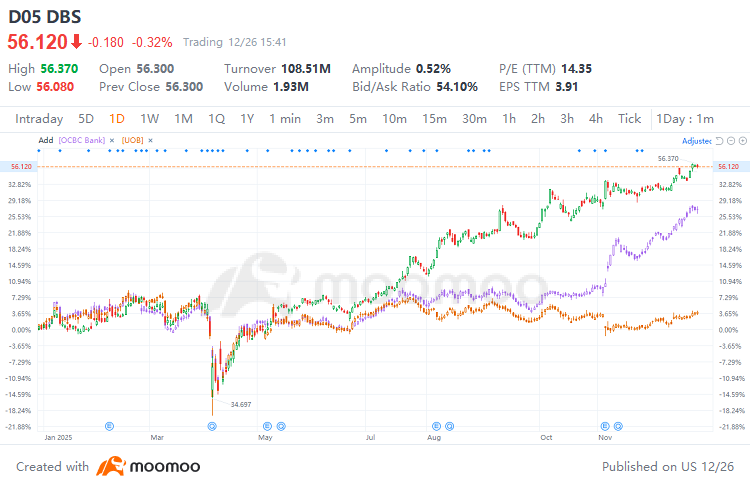Toggle the OCBC Bank comparison label
The height and width of the screenshot is (487, 750).
pos(82,140)
